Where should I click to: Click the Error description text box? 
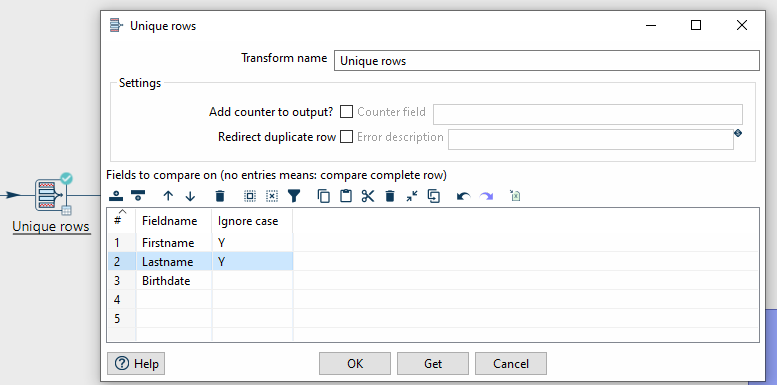click(x=591, y=139)
